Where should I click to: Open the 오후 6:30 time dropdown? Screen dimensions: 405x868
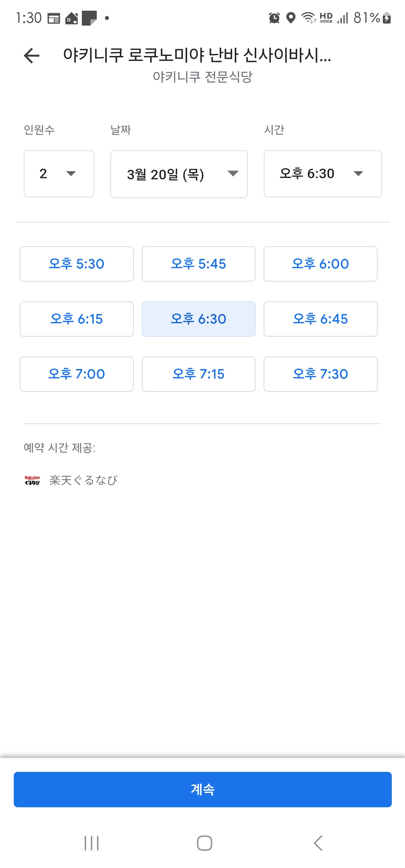coord(323,173)
